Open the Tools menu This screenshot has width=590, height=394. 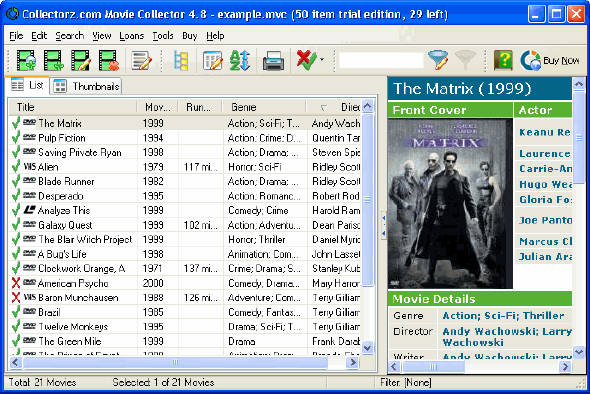coord(163,36)
